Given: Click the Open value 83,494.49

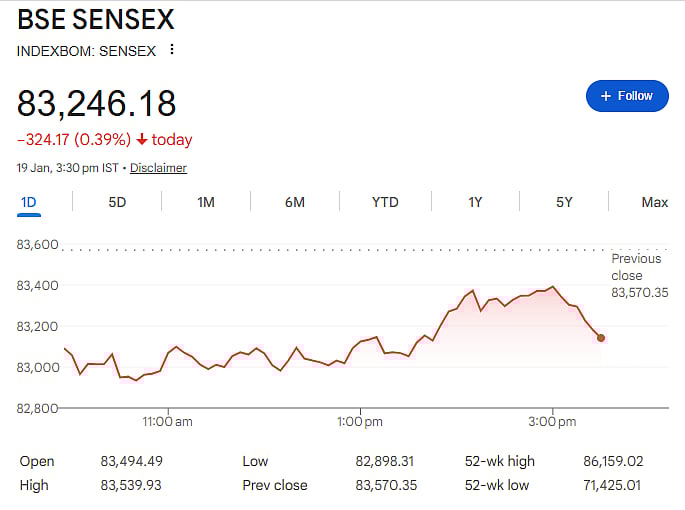Looking at the screenshot, I should coord(131,461).
